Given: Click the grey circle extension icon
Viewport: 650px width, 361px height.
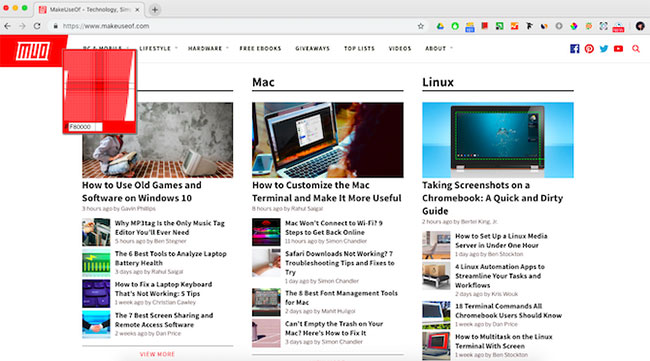Looking at the screenshot, I should pyautogui.click(x=559, y=26).
